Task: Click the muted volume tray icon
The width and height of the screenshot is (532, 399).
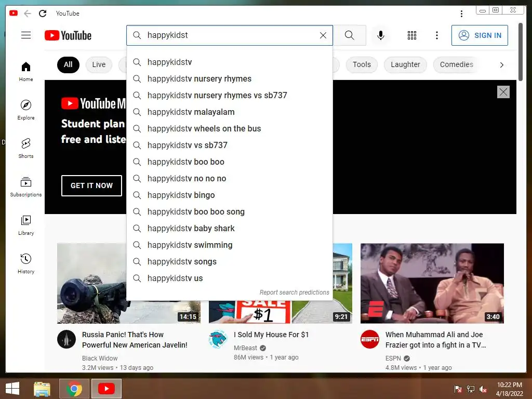Action: (483, 389)
